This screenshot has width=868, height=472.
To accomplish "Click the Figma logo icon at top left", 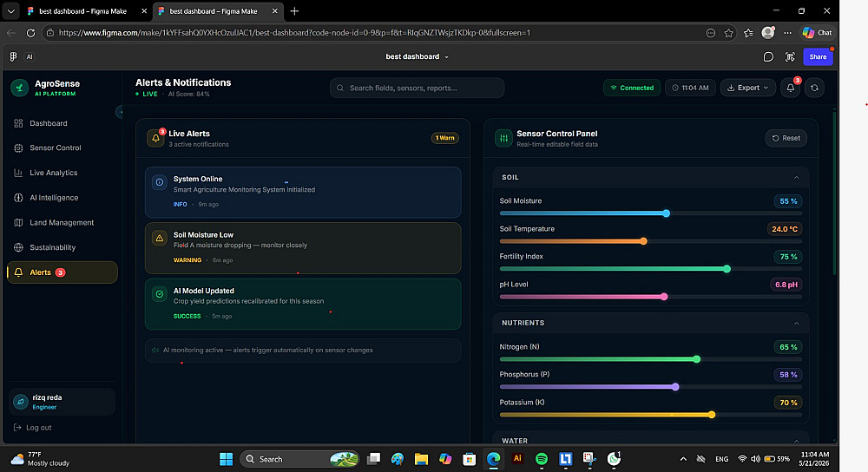I will coord(13,56).
